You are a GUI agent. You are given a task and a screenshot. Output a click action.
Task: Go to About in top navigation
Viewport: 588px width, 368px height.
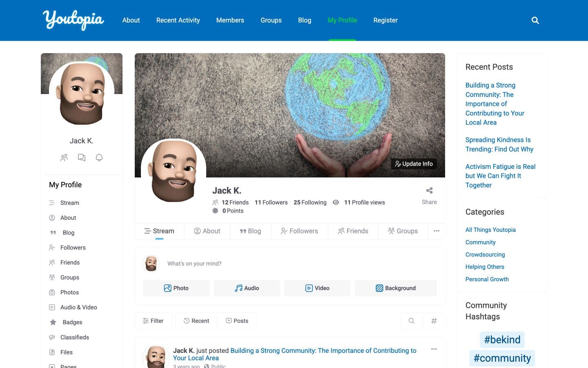(131, 20)
